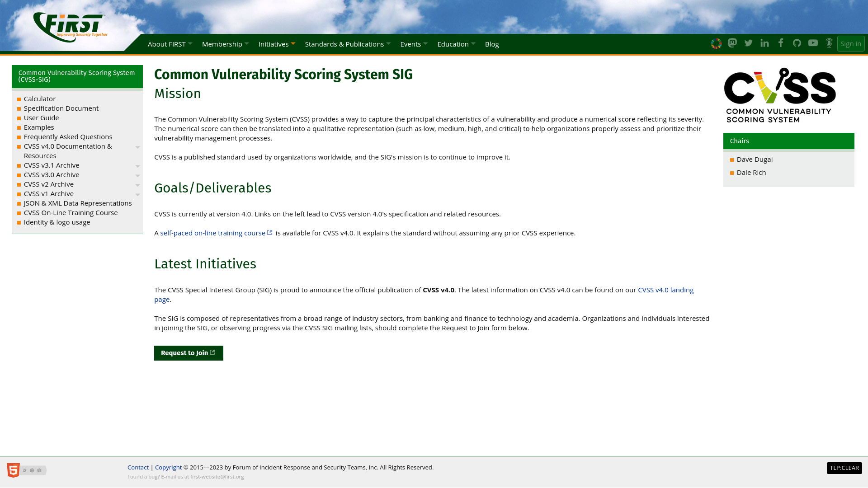The image size is (868, 488).
Task: Open CVSS v3.1 Archive sidebar link
Action: coord(52,165)
